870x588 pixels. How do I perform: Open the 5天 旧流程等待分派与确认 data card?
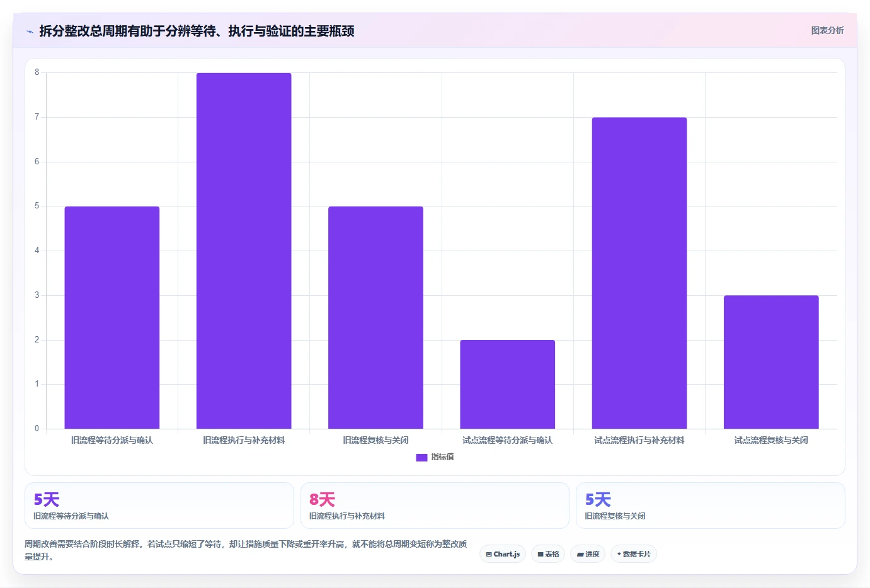click(159, 506)
